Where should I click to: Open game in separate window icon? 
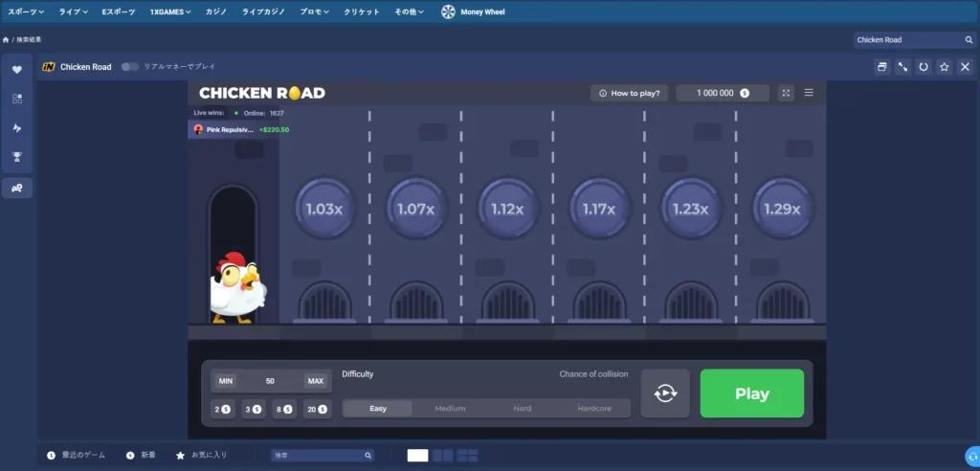tap(881, 67)
